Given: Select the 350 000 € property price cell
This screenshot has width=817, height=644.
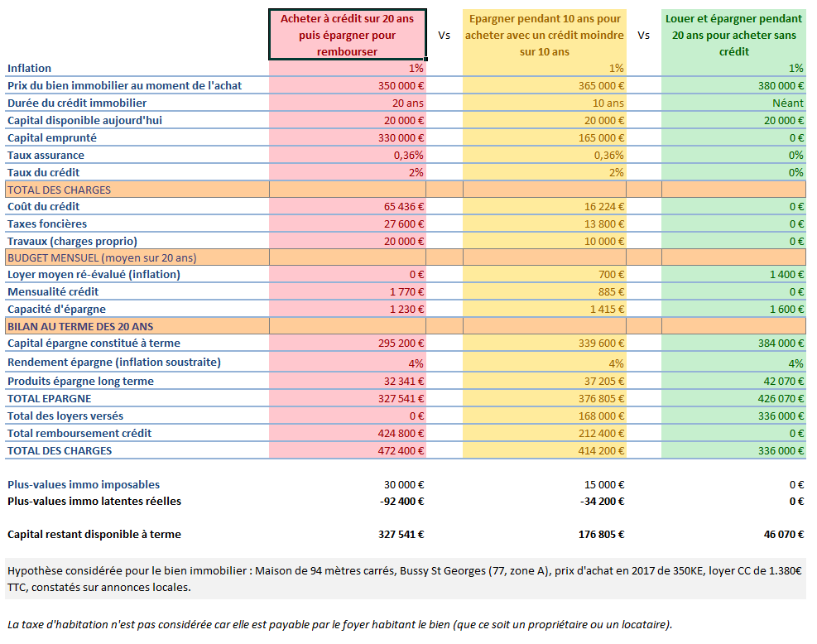Looking at the screenshot, I should (400, 86).
